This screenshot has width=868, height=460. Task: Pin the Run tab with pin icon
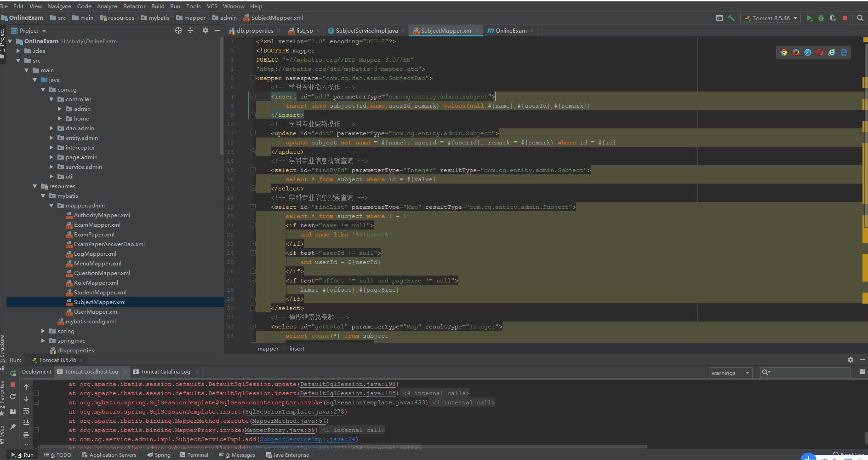click(x=13, y=427)
